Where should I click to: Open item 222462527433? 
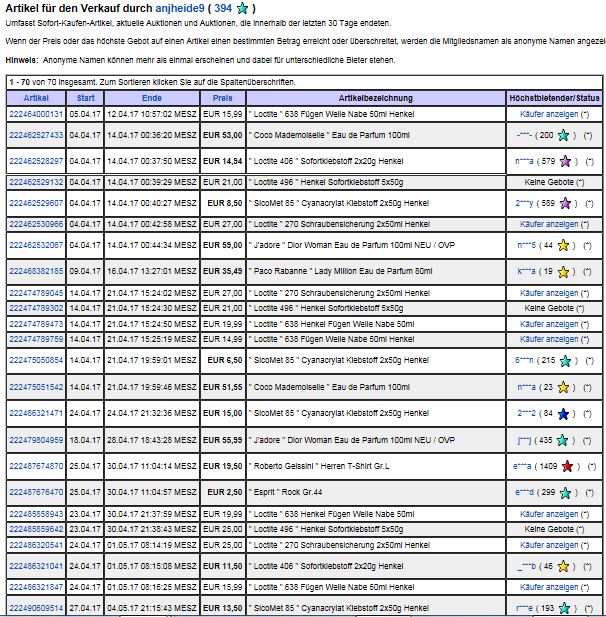pos(36,135)
